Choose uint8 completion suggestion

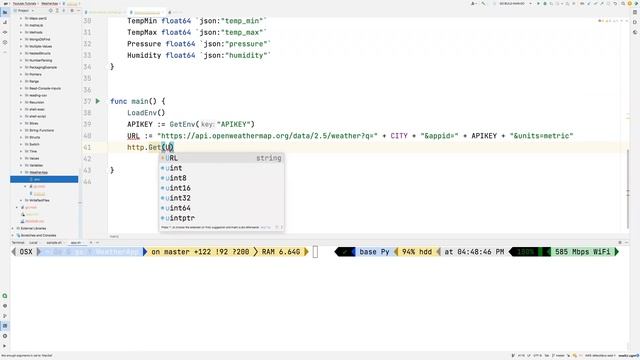click(x=221, y=178)
